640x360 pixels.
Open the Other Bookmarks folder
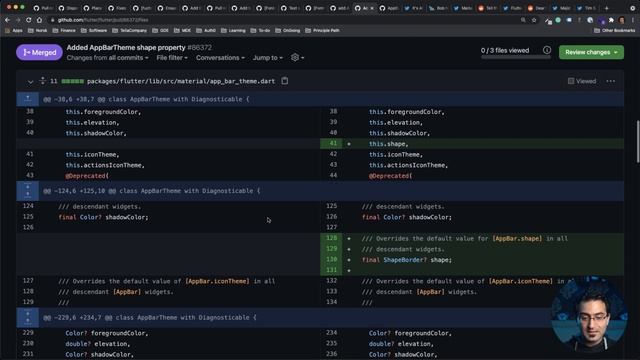(614, 30)
